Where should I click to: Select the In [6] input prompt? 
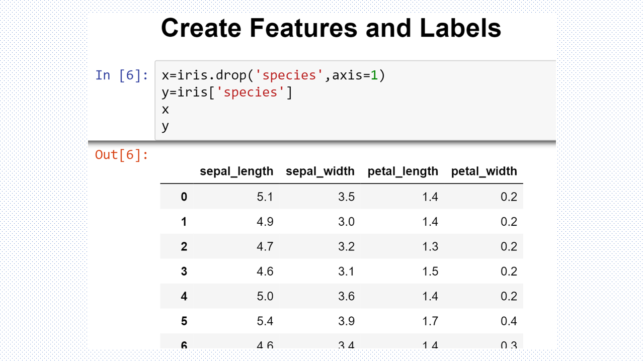pos(122,75)
